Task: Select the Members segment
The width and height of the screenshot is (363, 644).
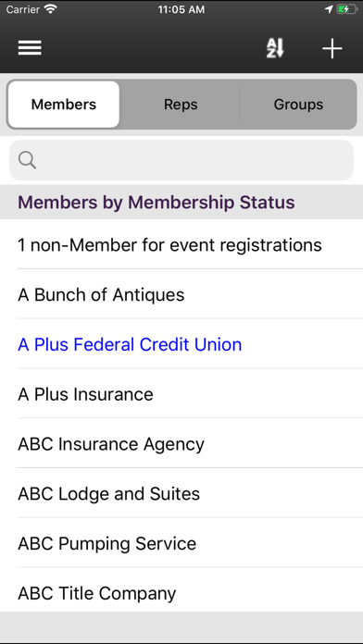Action: 64,105
